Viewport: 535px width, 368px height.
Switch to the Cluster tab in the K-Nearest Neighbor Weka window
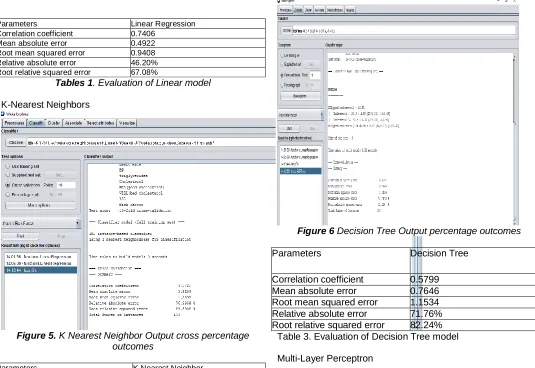click(54, 123)
